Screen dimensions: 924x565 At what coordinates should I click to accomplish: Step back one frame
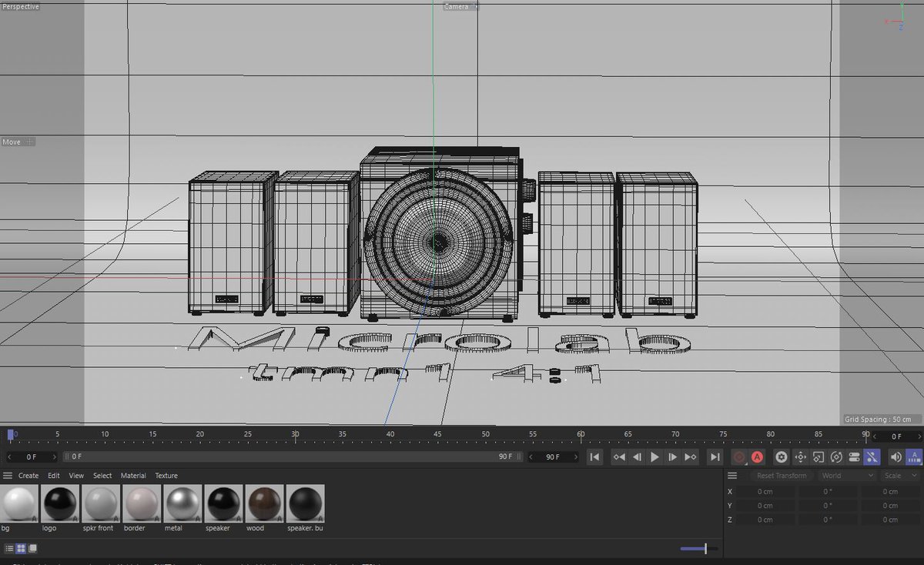(x=637, y=456)
